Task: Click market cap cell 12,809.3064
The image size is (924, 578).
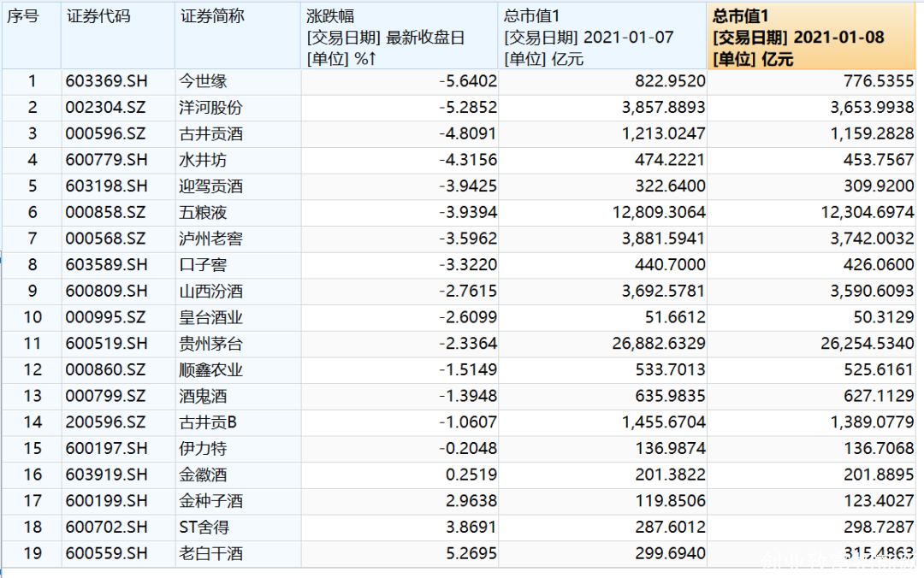Action: coord(659,212)
